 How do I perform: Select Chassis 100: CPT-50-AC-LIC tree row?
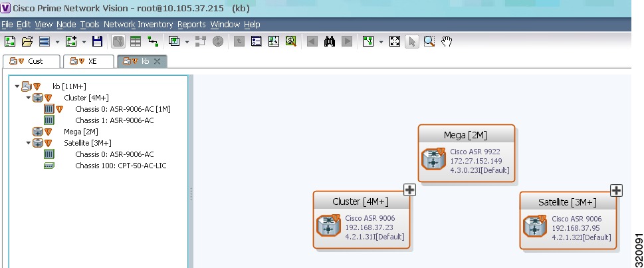[121, 166]
